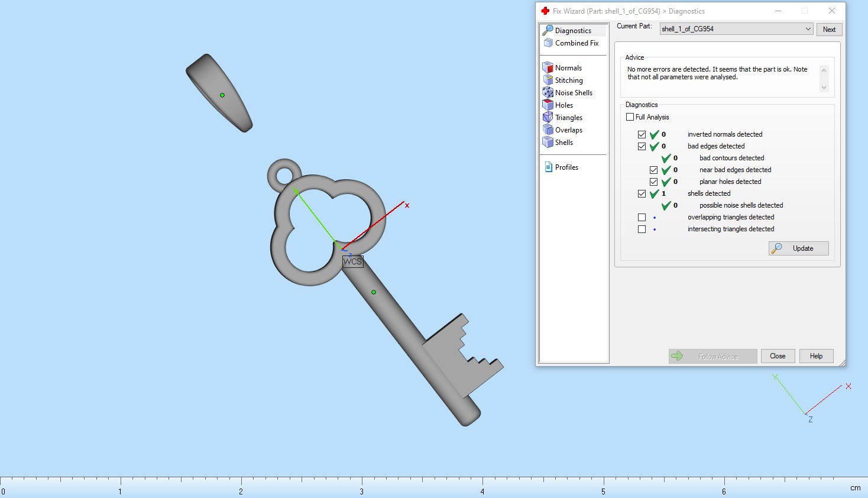This screenshot has width=868, height=498.
Task: Switch to the Combined Fix page
Action: pos(576,43)
